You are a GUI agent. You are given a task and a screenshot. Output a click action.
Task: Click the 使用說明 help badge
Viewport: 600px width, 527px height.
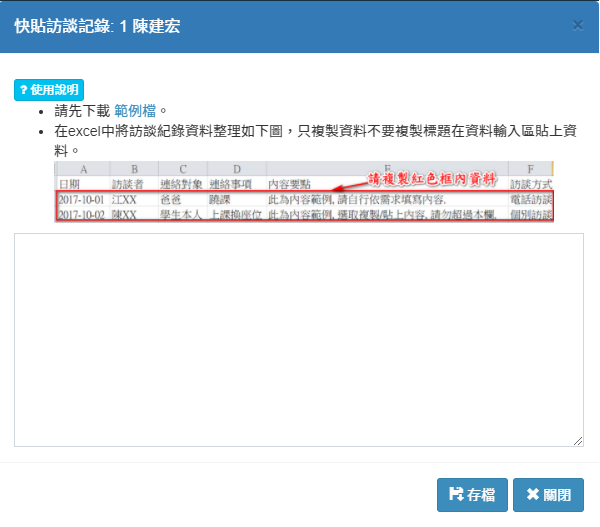(48, 90)
